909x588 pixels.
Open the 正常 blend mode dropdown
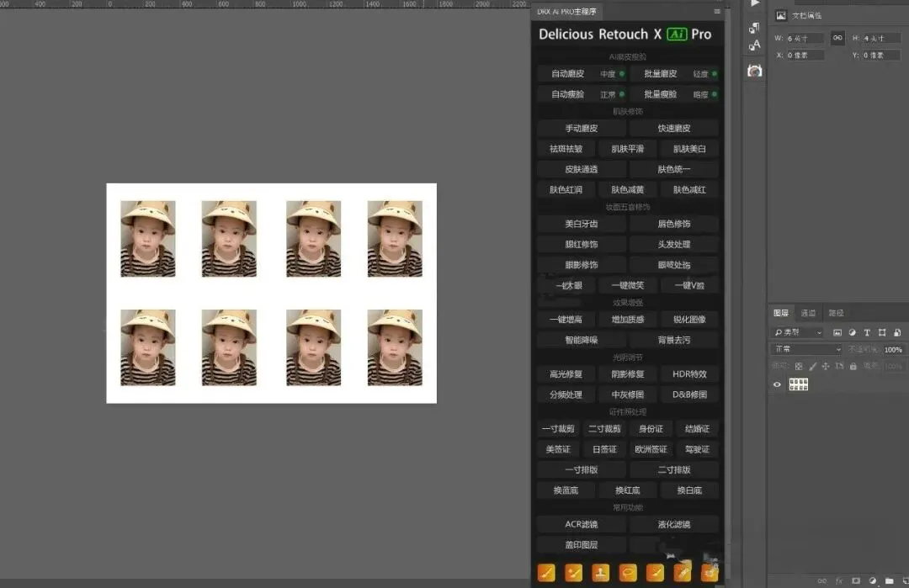point(806,349)
